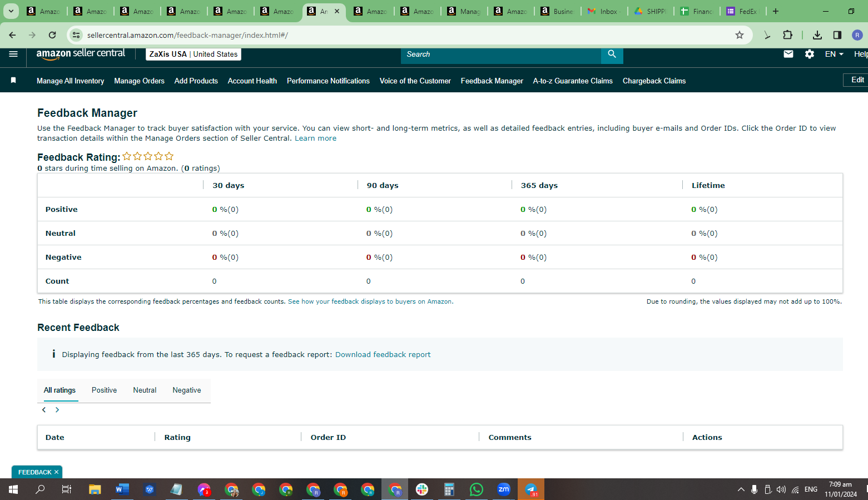The width and height of the screenshot is (868, 500).
Task: Open the Seller Central hamburger menu
Action: tap(13, 54)
